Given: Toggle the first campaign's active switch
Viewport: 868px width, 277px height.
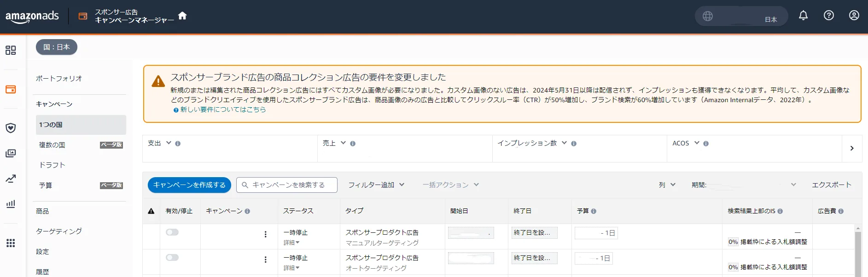Looking at the screenshot, I should point(172,232).
